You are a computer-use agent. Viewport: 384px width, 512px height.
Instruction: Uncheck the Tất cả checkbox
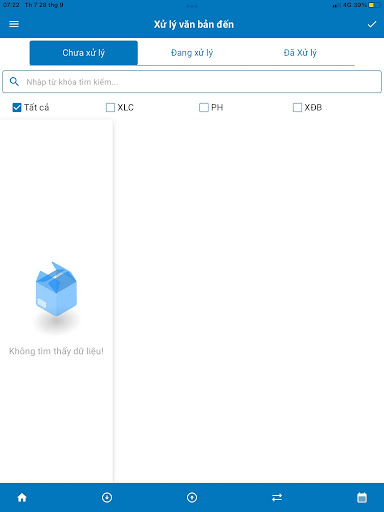(17, 107)
